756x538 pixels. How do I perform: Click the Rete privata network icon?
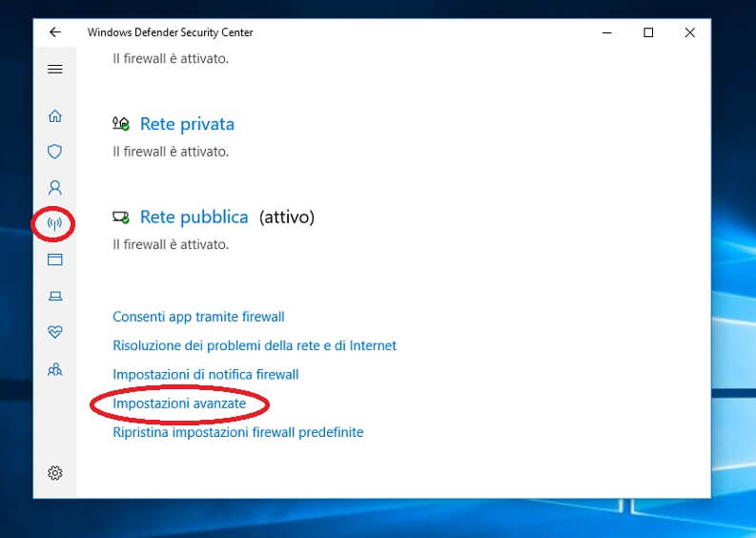[120, 123]
